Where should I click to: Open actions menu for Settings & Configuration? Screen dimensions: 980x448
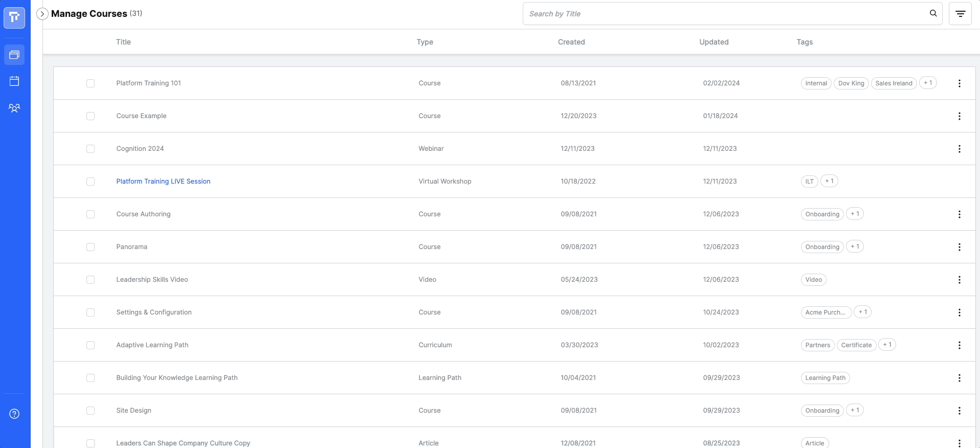tap(959, 312)
